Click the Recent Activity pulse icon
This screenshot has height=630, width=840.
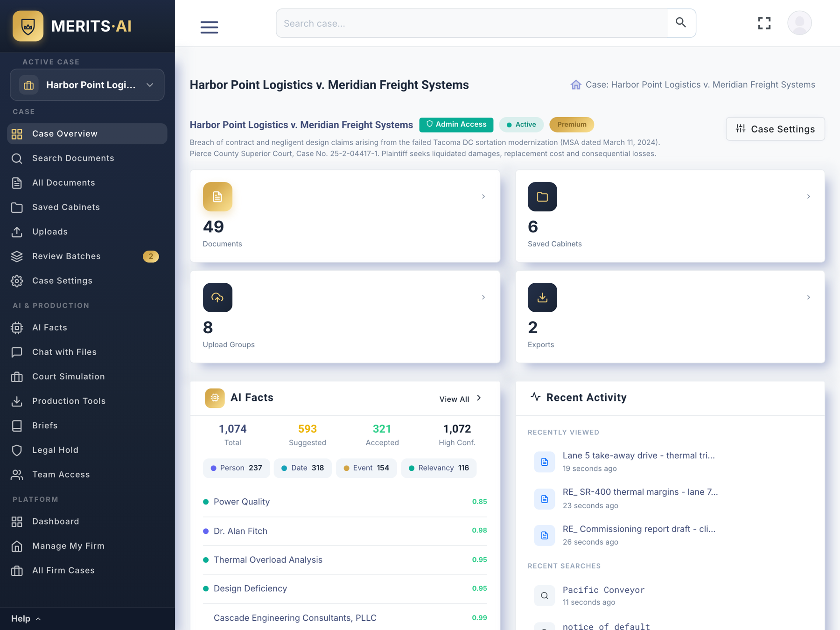535,397
